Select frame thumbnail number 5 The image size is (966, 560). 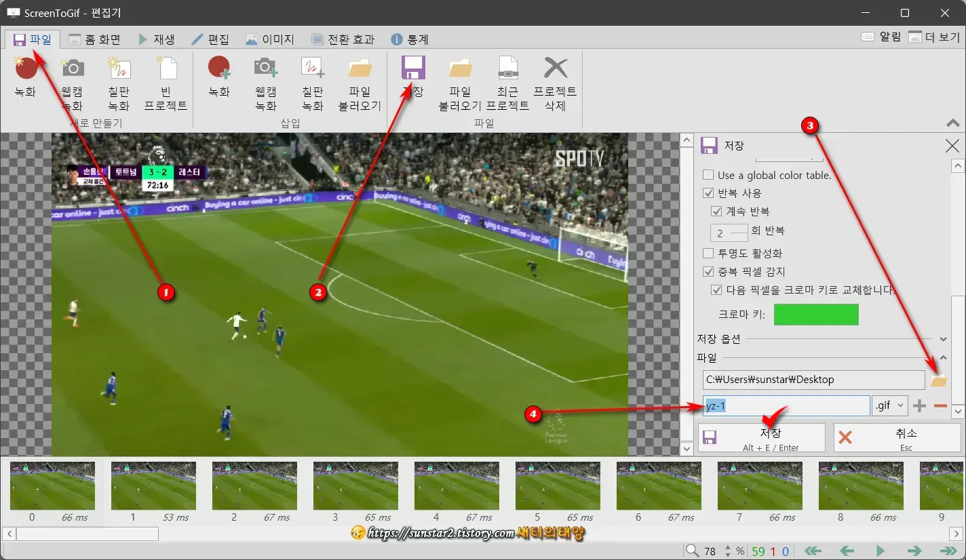(558, 485)
